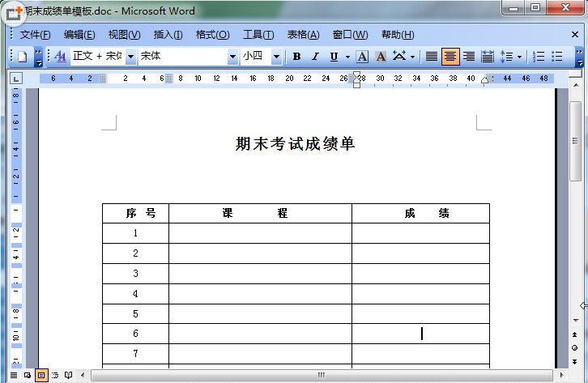The image size is (588, 383).
Task: Switch to Web Layout view
Action: (28, 375)
